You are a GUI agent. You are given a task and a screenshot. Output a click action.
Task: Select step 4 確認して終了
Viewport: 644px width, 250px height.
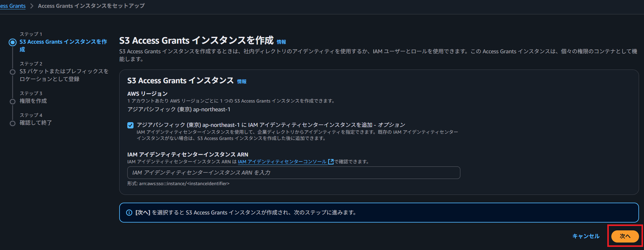(36, 123)
